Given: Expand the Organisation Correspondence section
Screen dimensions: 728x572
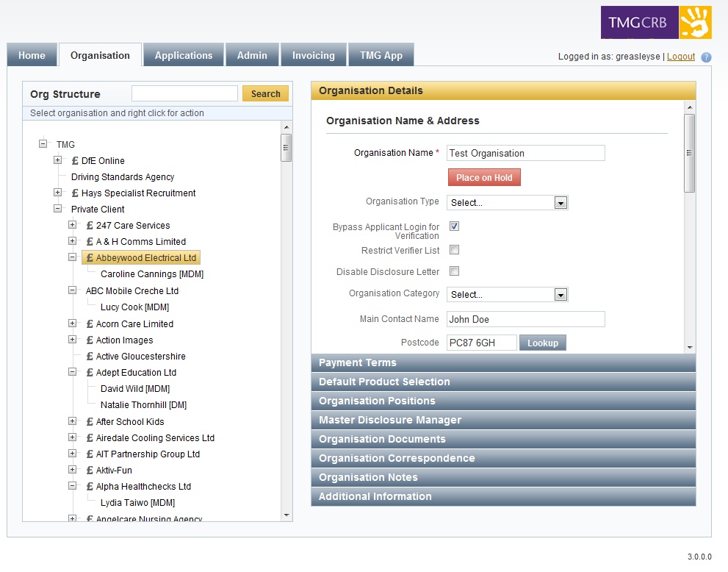Looking at the screenshot, I should click(503, 458).
